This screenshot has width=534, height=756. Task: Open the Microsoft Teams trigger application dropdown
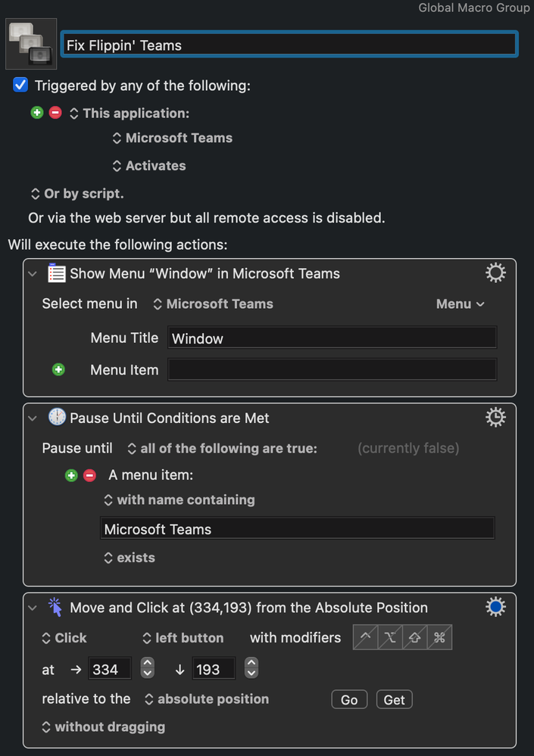point(172,138)
